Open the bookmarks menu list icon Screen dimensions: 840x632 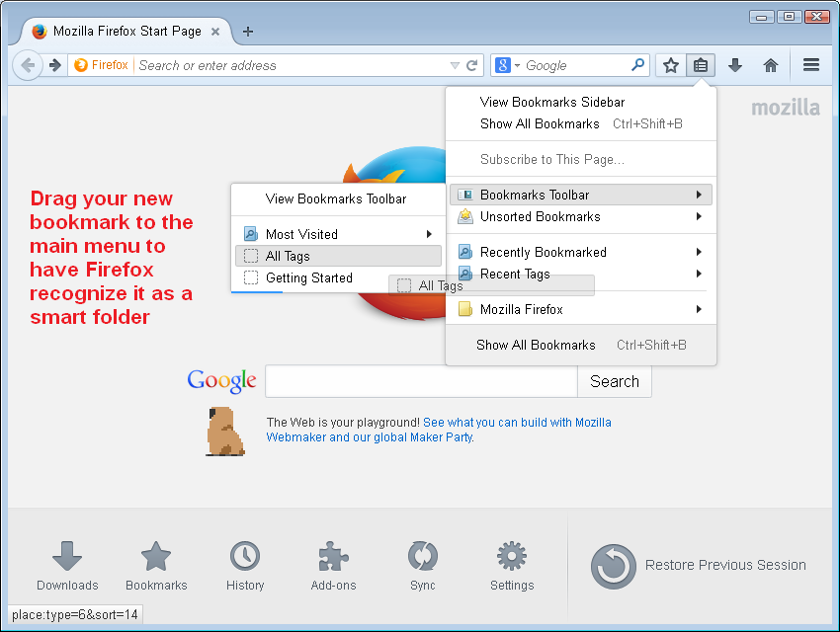(x=701, y=65)
